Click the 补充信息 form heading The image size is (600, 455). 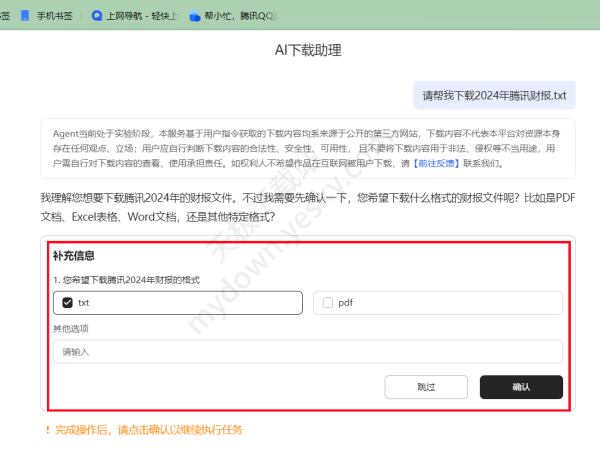pos(73,256)
